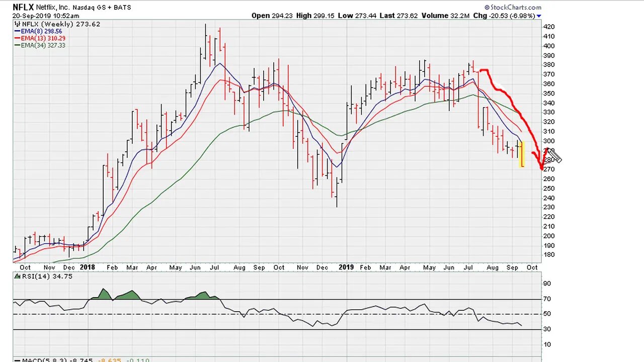
Task: Click the RSI 30 scale label
Action: [x=547, y=329]
